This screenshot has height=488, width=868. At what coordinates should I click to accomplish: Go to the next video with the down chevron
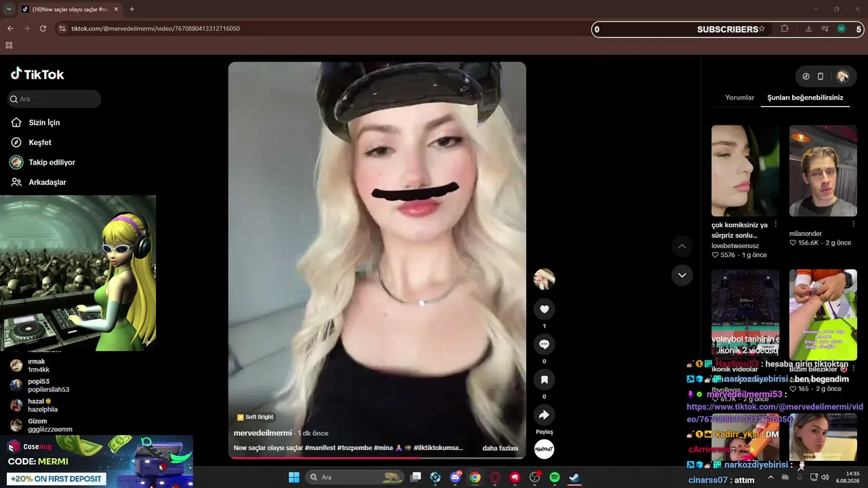click(x=682, y=275)
